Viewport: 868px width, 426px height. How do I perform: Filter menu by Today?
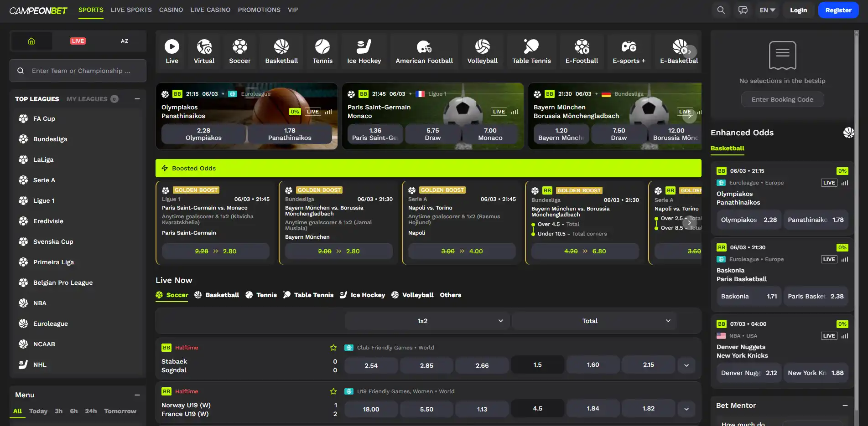click(x=38, y=411)
